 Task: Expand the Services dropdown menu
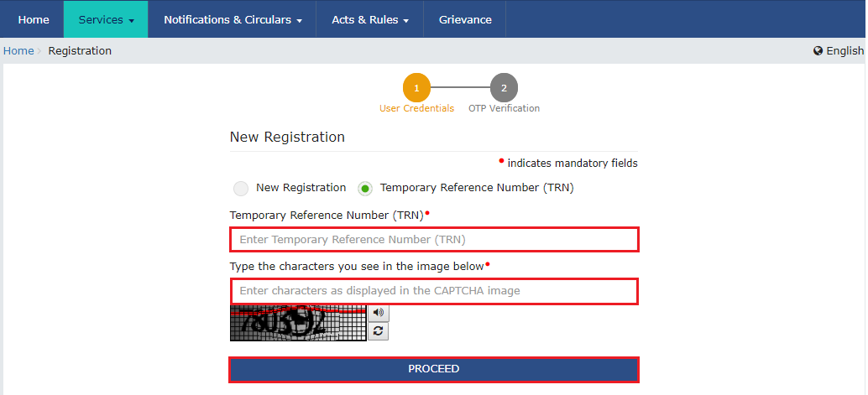click(106, 19)
